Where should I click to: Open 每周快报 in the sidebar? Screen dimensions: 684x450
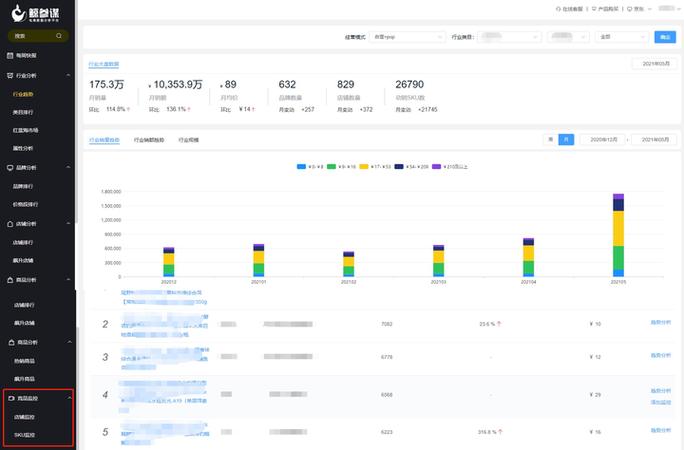(26, 55)
